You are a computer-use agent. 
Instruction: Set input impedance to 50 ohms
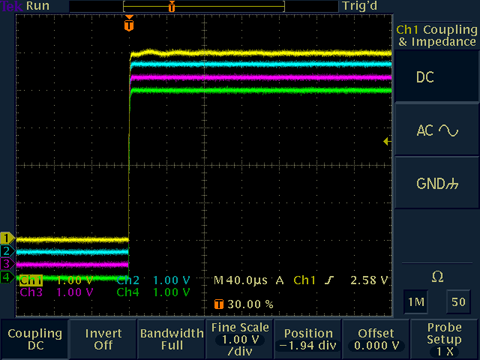[458, 302]
